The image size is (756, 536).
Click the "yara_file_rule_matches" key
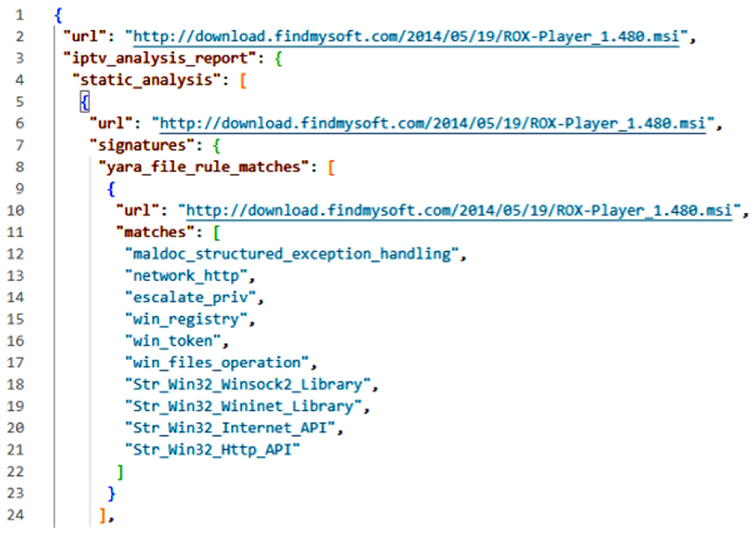point(203,167)
